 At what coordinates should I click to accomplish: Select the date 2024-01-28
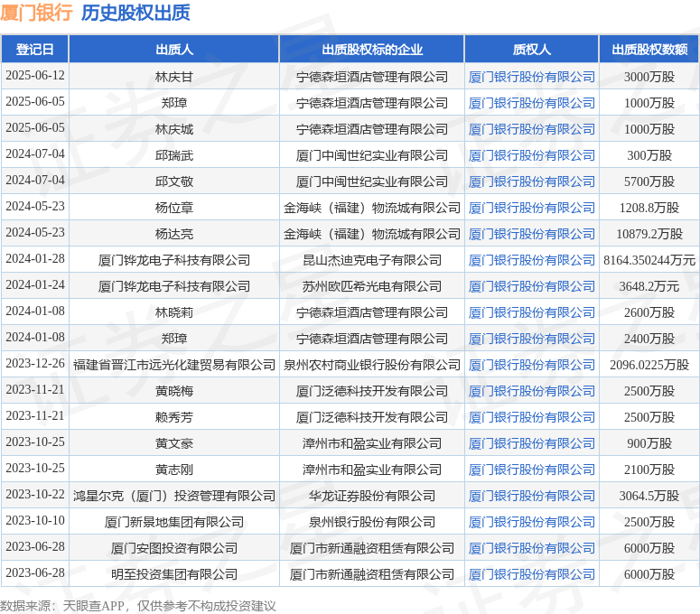pos(35,258)
